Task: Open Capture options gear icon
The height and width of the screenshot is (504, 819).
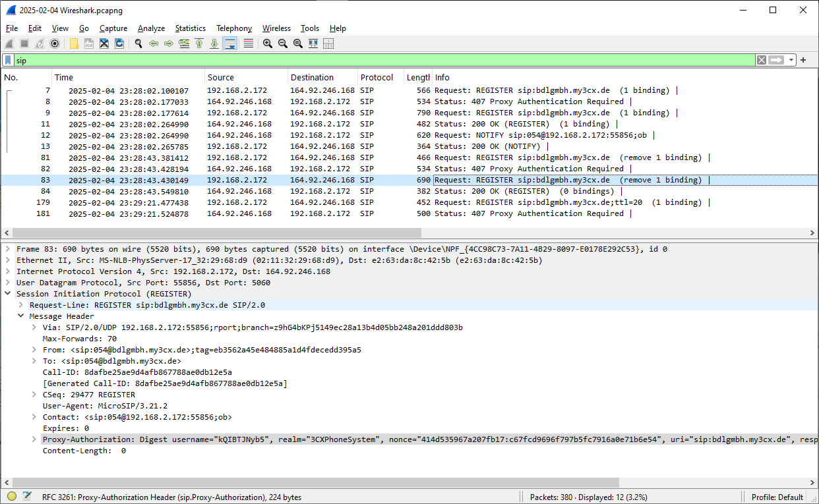Action: click(x=55, y=43)
